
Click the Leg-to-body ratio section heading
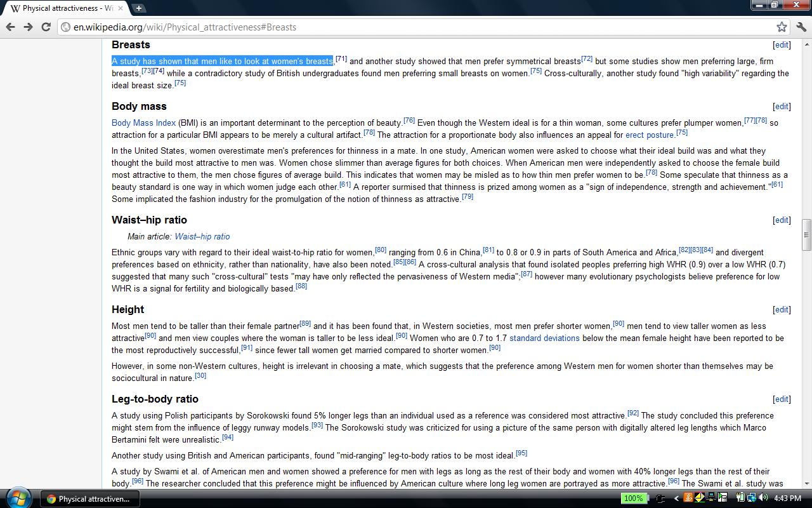pos(155,399)
